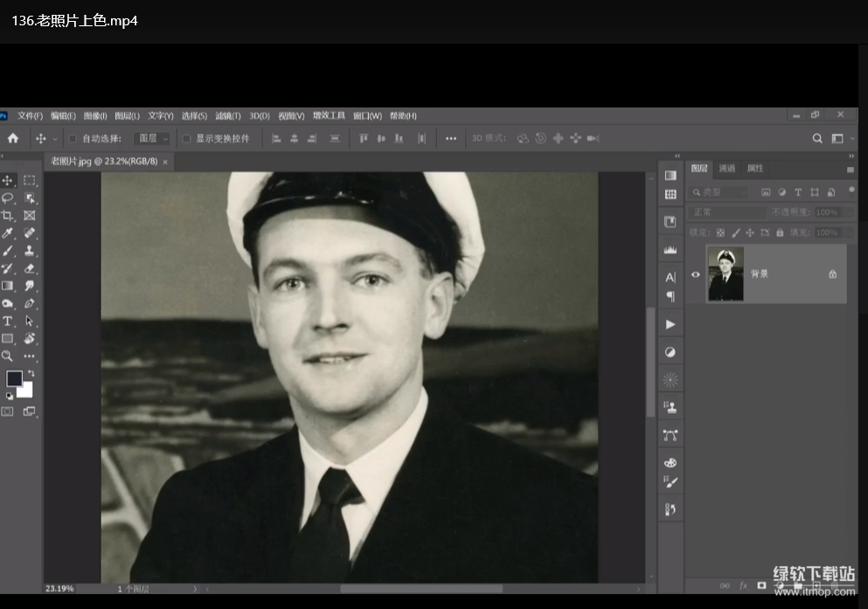Open the 图层 auto-select target dropdown

[x=152, y=138]
